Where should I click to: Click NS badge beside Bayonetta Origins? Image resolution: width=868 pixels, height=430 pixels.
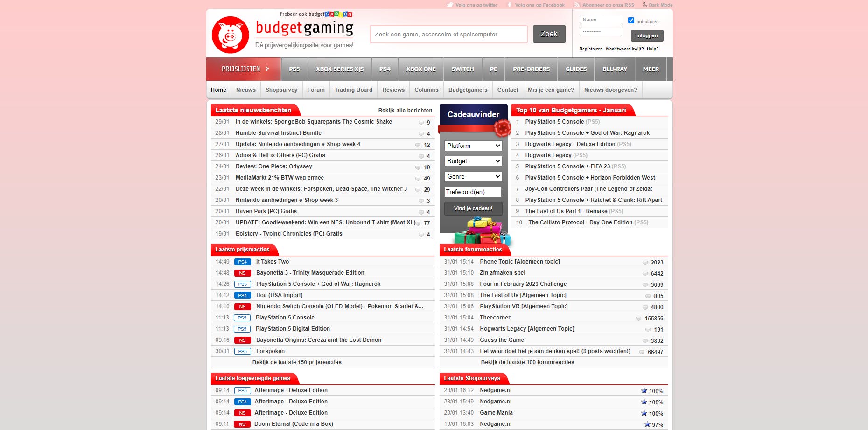242,340
